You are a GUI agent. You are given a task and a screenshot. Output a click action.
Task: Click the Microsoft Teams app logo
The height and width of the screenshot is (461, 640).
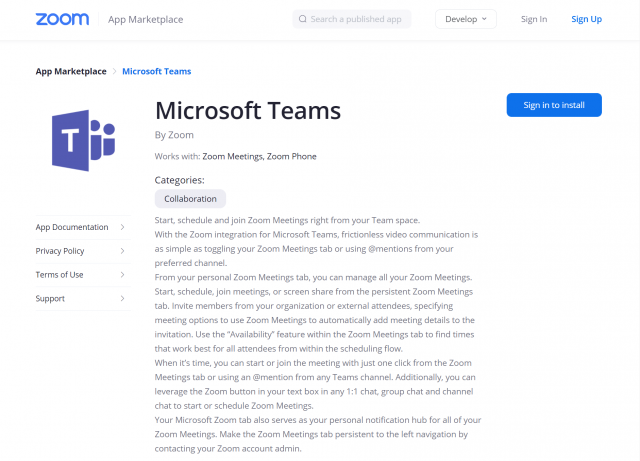[x=84, y=140]
